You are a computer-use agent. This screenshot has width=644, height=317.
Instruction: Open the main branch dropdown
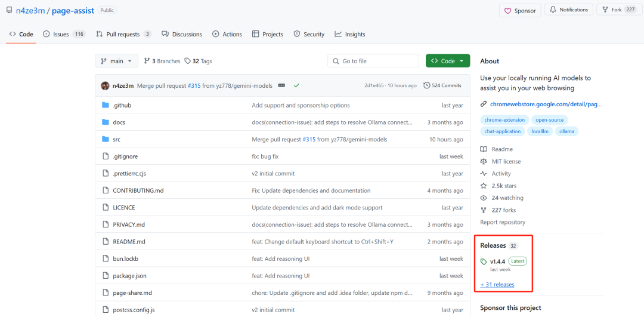(117, 61)
